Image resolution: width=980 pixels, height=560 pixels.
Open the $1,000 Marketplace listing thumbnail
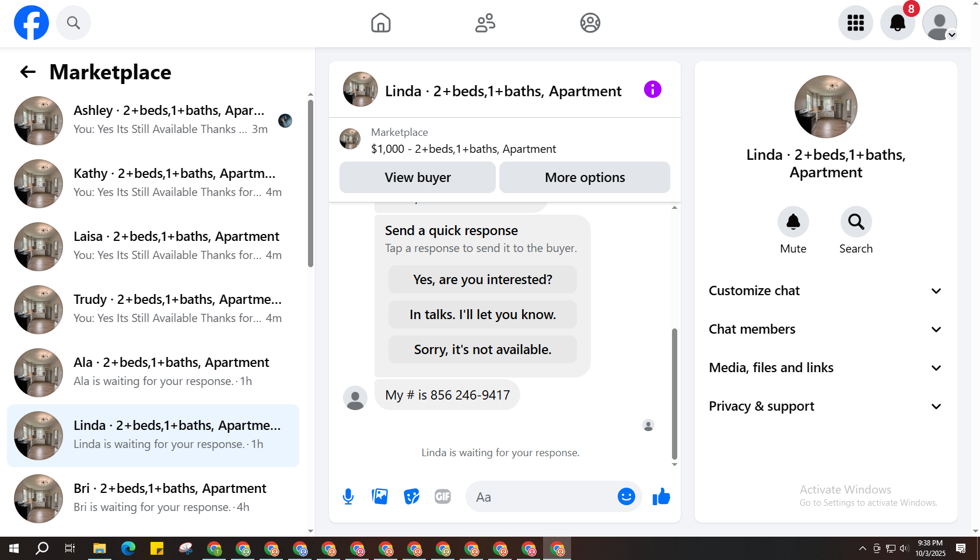(x=350, y=139)
